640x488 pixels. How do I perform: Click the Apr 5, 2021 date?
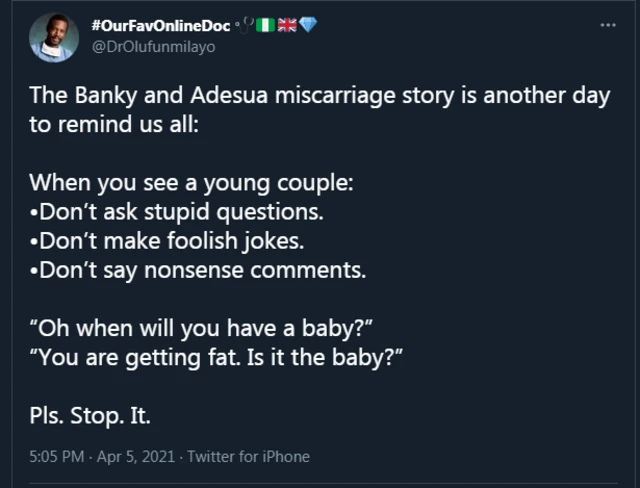tap(129, 457)
